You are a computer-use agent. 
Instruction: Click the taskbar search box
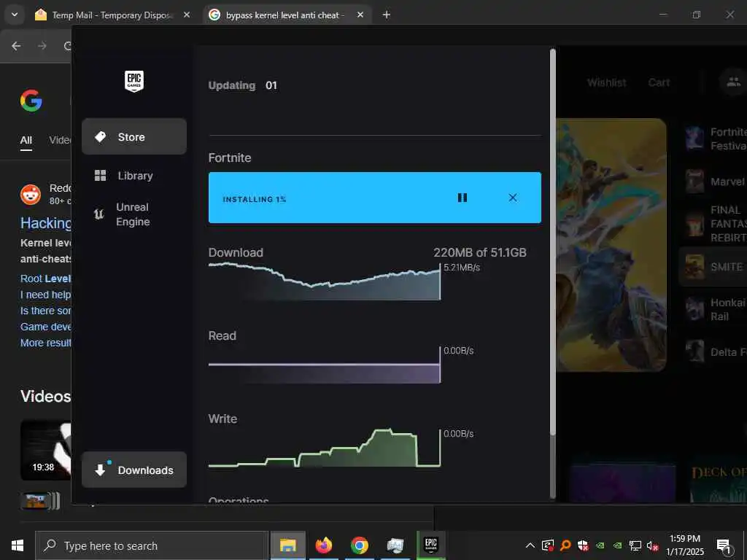click(152, 545)
